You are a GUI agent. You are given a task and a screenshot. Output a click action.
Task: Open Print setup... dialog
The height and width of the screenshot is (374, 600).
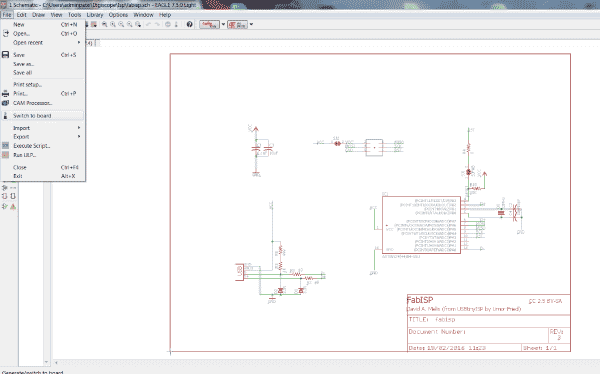[42, 84]
